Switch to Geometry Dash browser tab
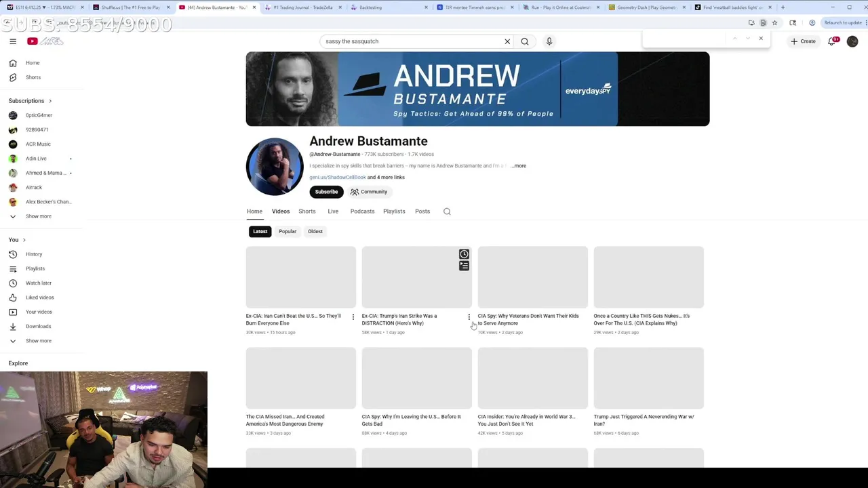The width and height of the screenshot is (868, 488). 647,7
